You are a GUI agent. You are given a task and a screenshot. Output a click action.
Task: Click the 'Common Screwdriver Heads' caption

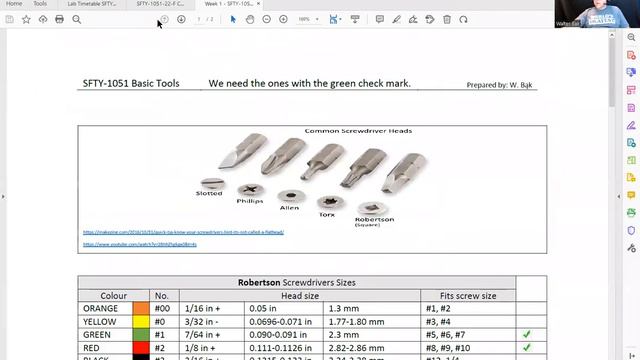coord(358,131)
